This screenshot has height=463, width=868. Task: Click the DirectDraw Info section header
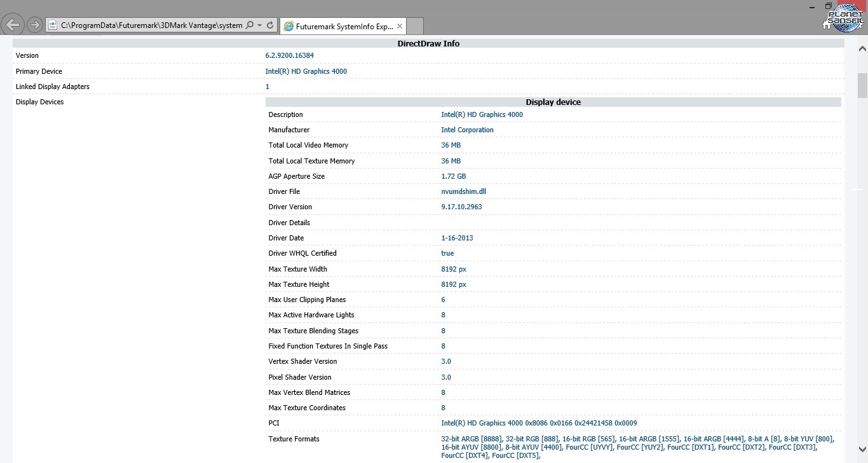click(x=428, y=43)
